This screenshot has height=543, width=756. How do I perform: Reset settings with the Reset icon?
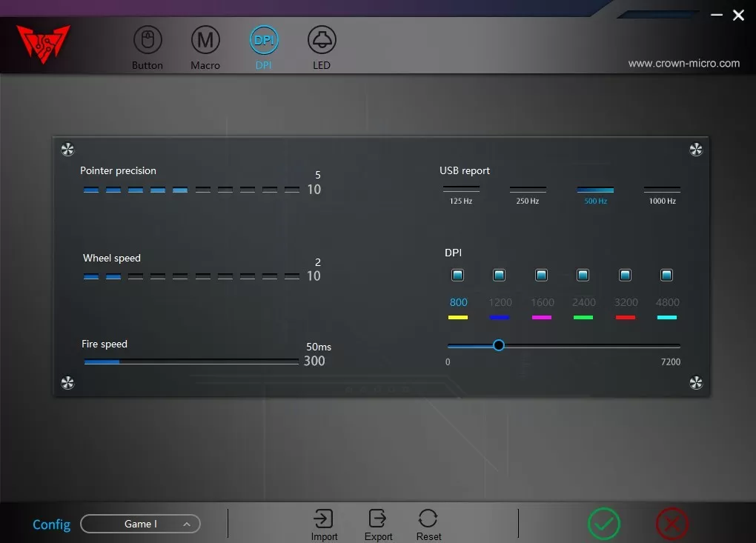(x=428, y=519)
